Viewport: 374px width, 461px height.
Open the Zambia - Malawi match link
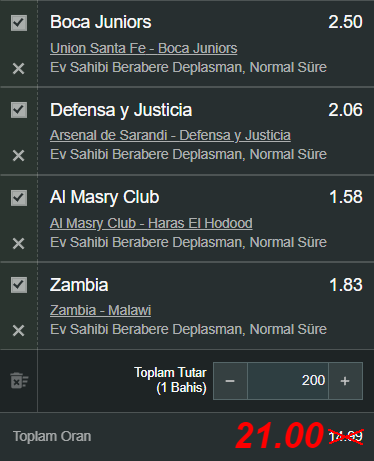[x=100, y=310]
